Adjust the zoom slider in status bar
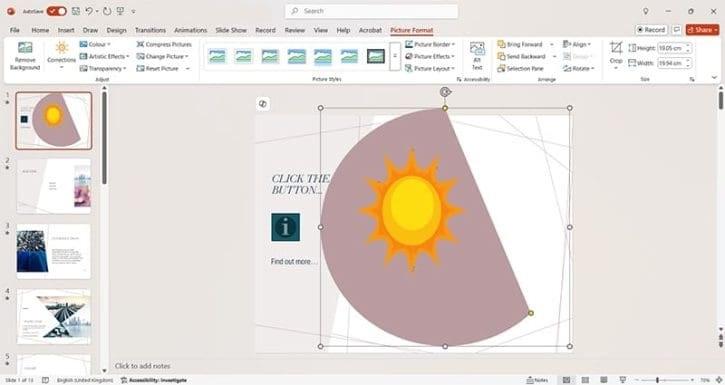 tap(657, 380)
